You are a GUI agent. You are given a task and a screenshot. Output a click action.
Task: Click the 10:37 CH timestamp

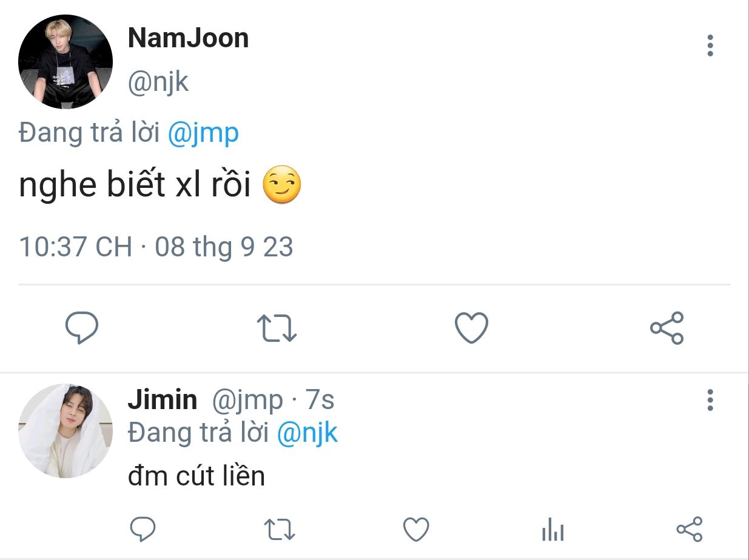76,247
